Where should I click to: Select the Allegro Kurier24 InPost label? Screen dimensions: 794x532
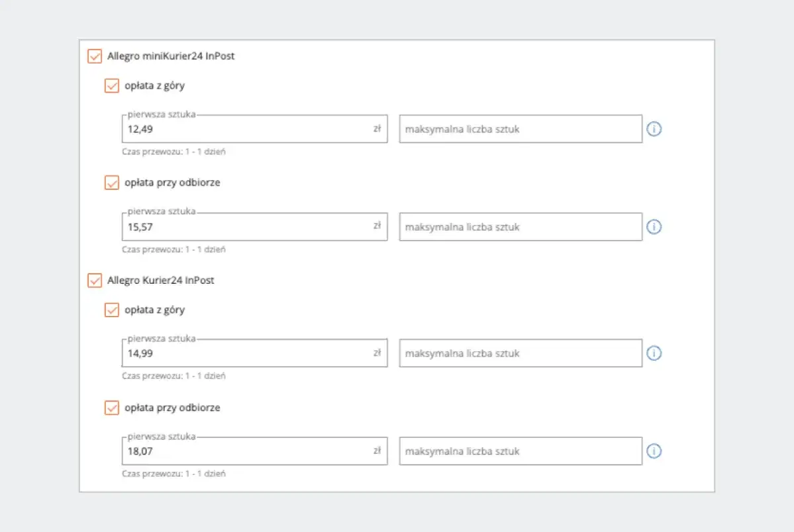click(160, 281)
